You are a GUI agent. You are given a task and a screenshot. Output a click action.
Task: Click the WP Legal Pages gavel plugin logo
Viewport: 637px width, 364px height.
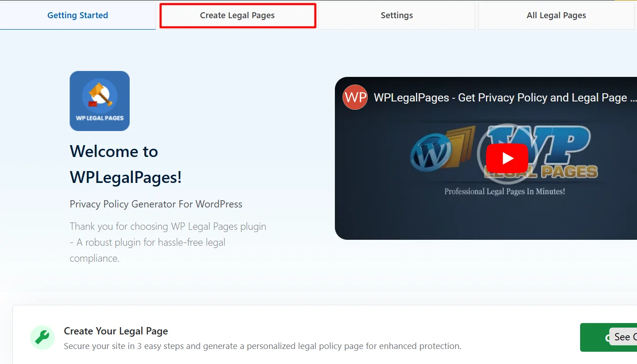point(100,101)
